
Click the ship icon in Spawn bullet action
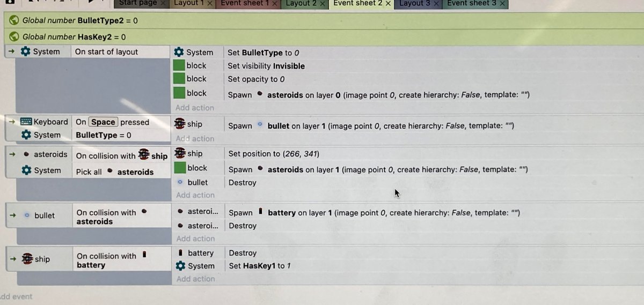(179, 124)
